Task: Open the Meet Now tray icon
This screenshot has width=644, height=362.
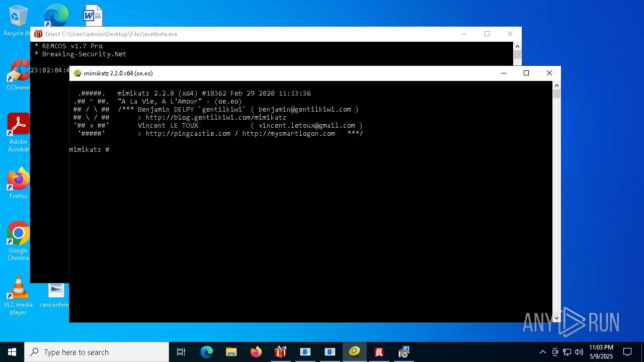Action: pyautogui.click(x=555, y=352)
